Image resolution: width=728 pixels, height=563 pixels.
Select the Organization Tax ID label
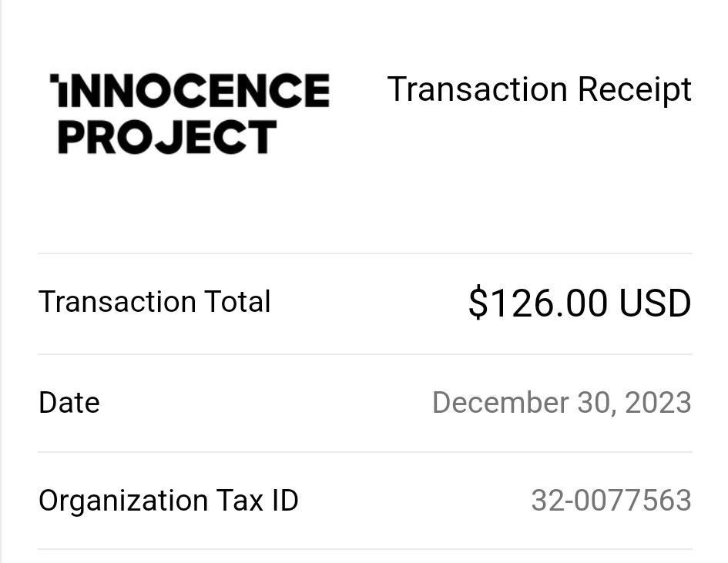pyautogui.click(x=168, y=501)
